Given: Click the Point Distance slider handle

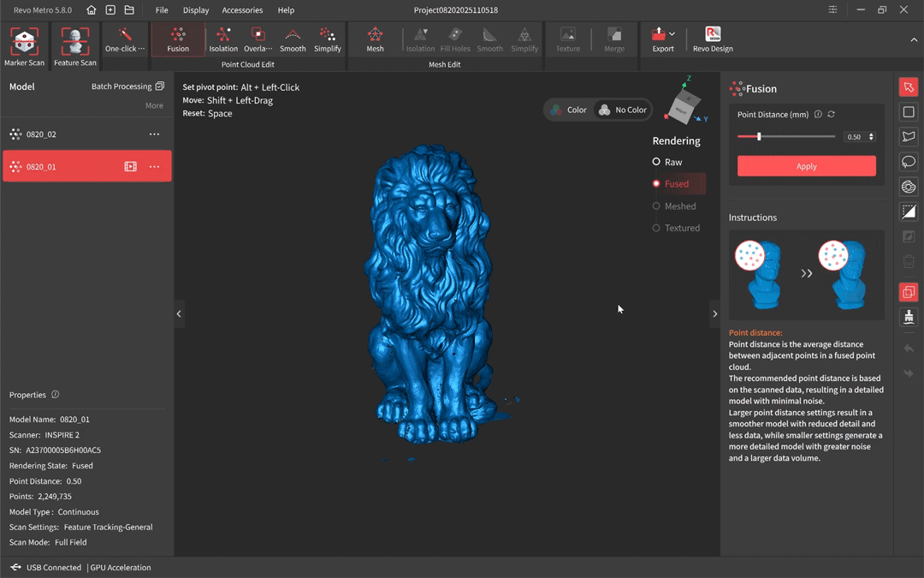Looking at the screenshot, I should tap(759, 137).
